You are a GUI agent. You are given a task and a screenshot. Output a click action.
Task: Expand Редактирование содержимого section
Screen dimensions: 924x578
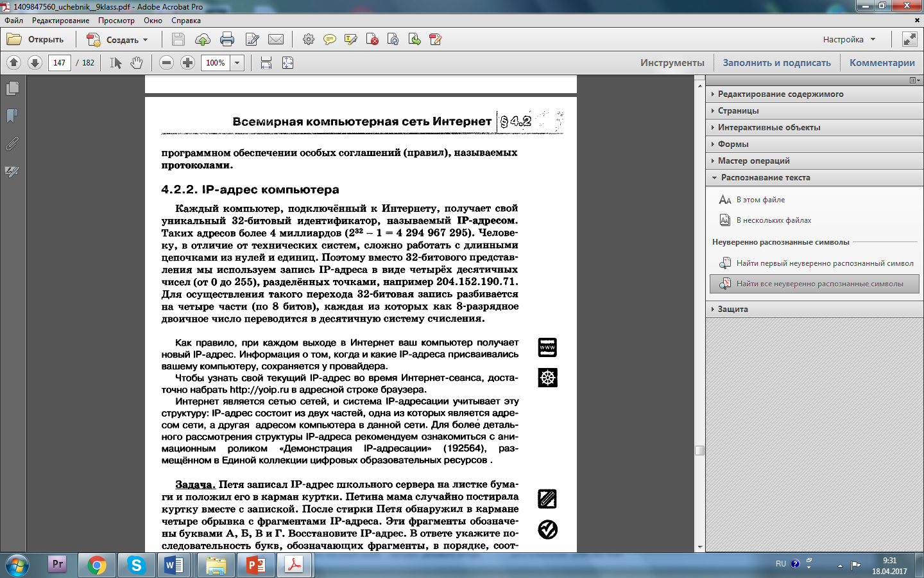pos(780,94)
